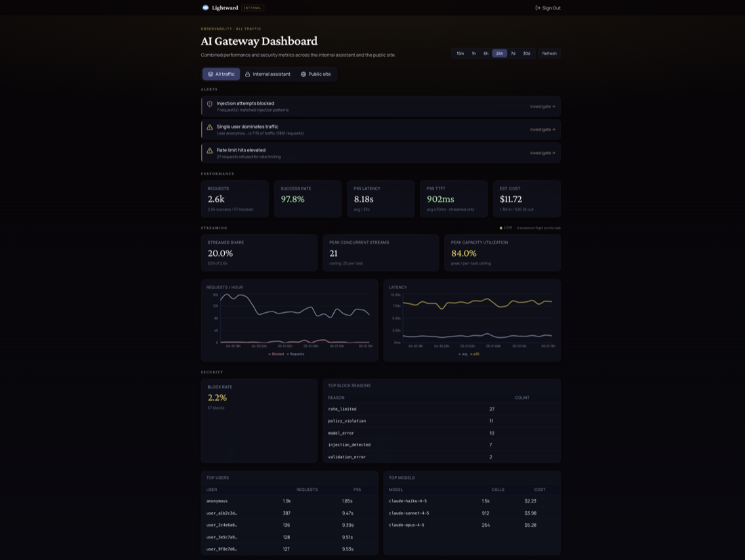Click the claude-haiku-4-5 model row
Screen dimensions: 745x560
[472, 501]
